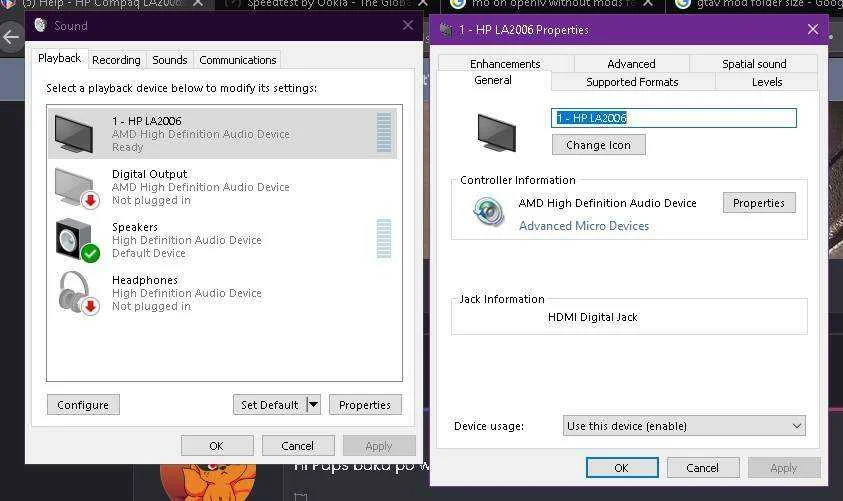Switch to the HP Compaq LA2006 Help browser tab
The height and width of the screenshot is (501, 843).
point(102,4)
